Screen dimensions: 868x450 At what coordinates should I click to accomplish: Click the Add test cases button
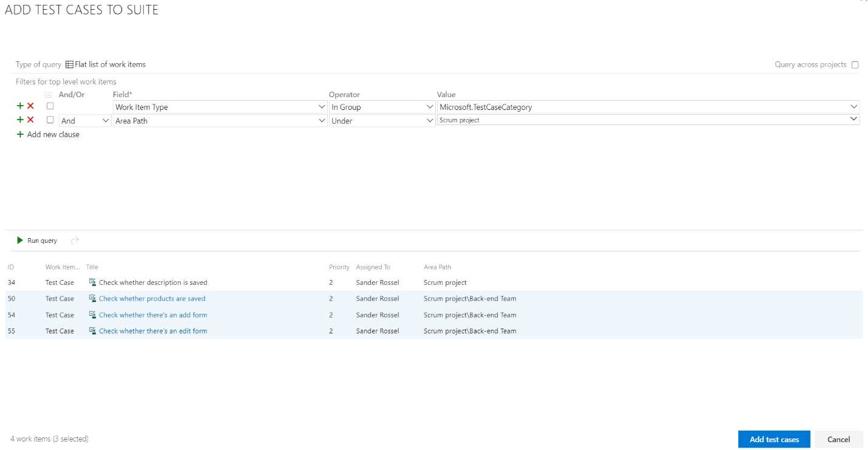tap(774, 439)
